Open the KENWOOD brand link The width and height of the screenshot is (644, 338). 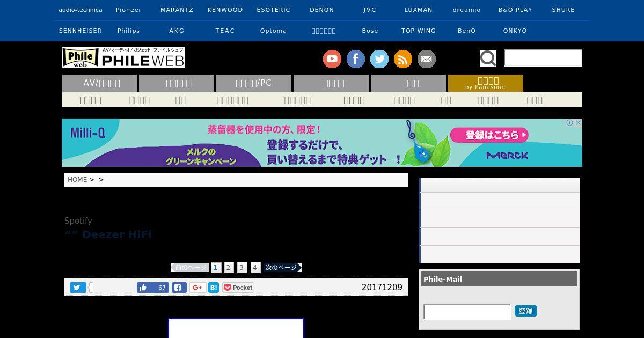[x=225, y=10]
